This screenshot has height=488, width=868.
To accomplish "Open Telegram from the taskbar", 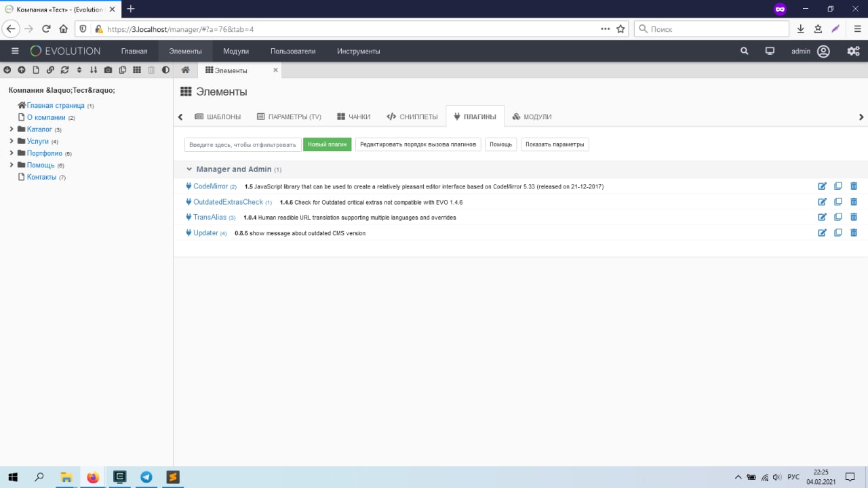I will click(x=146, y=477).
